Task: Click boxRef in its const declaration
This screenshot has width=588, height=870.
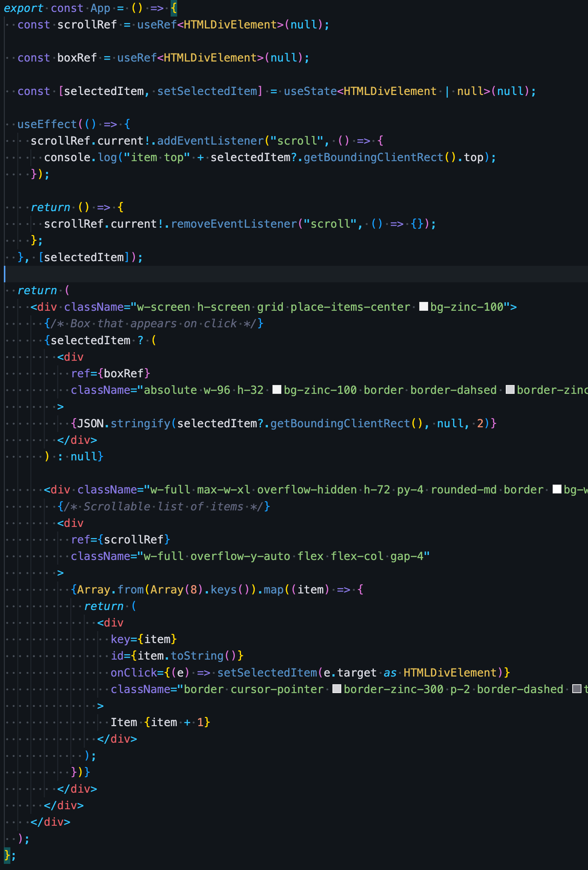Action: [77, 58]
